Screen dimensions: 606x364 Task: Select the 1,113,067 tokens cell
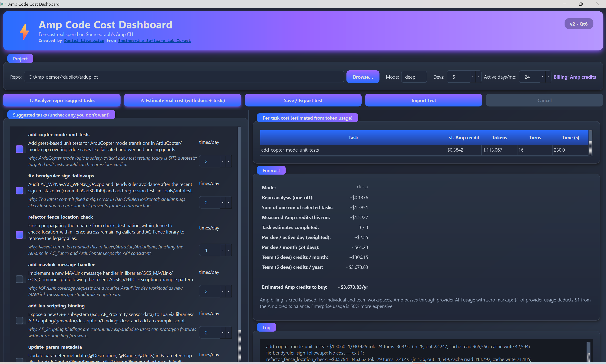click(499, 150)
